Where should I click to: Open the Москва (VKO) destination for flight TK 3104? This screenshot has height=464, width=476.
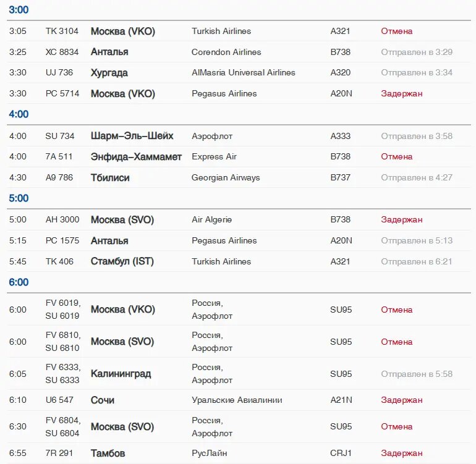123,32
